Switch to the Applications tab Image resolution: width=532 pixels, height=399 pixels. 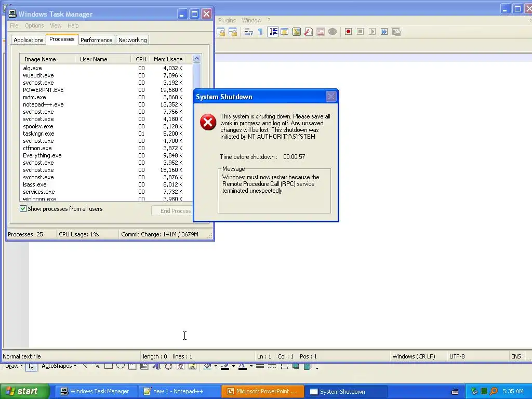click(29, 40)
